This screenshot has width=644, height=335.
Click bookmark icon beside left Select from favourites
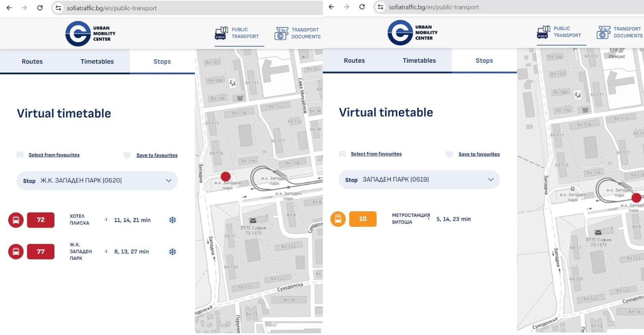click(x=20, y=155)
